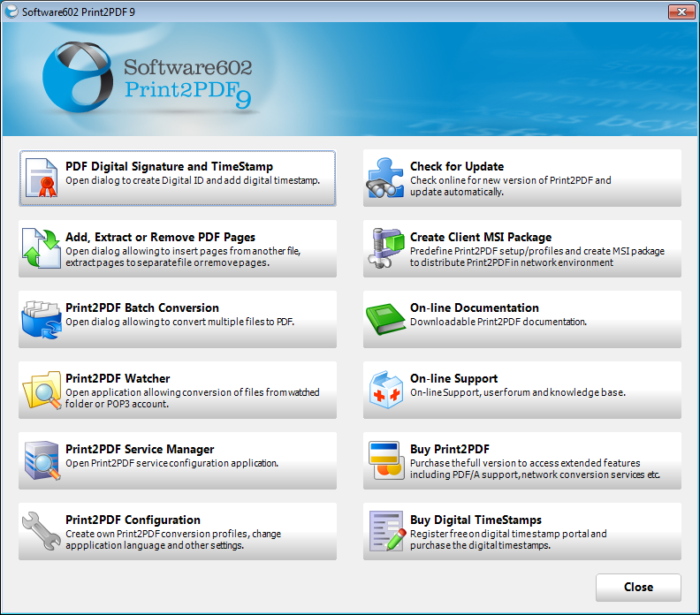700x615 pixels.
Task: Click the blue folder Batch Conversion icon
Action: (42, 320)
